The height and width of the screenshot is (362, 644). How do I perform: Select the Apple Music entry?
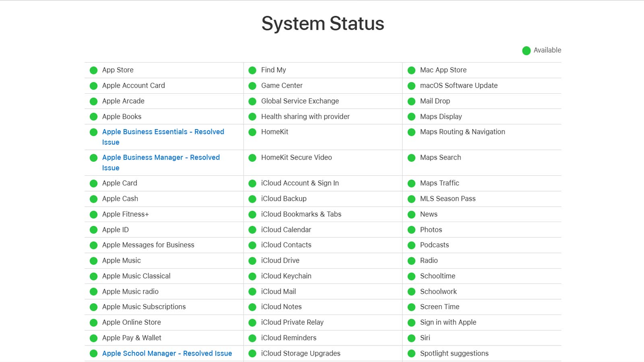tap(122, 261)
